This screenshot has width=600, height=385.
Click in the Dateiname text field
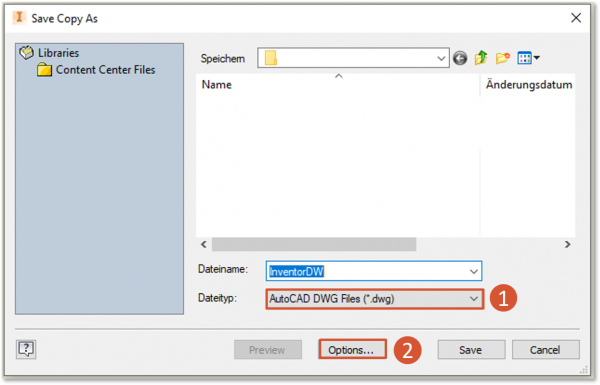367,271
